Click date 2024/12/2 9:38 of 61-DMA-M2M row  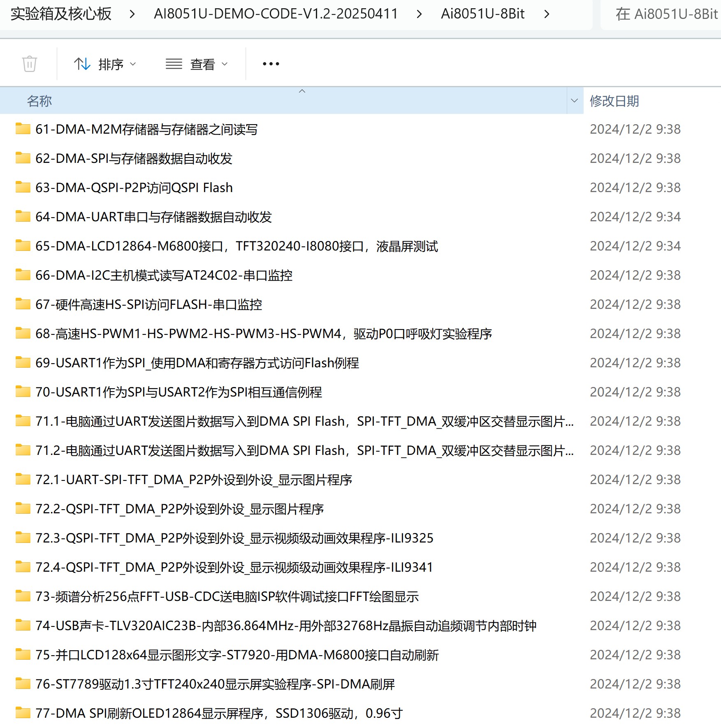pos(635,129)
